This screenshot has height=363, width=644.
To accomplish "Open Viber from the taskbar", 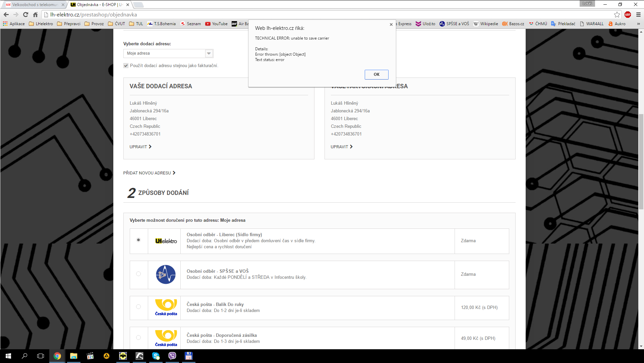I will [172, 356].
